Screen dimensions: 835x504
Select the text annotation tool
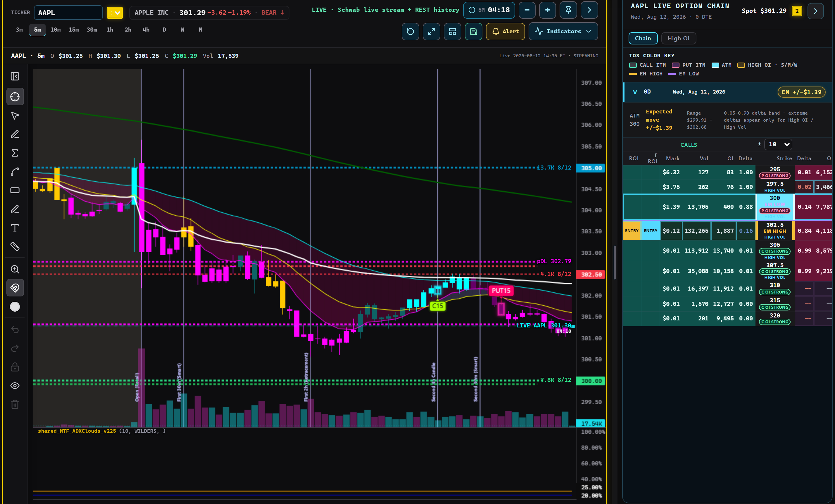point(15,228)
